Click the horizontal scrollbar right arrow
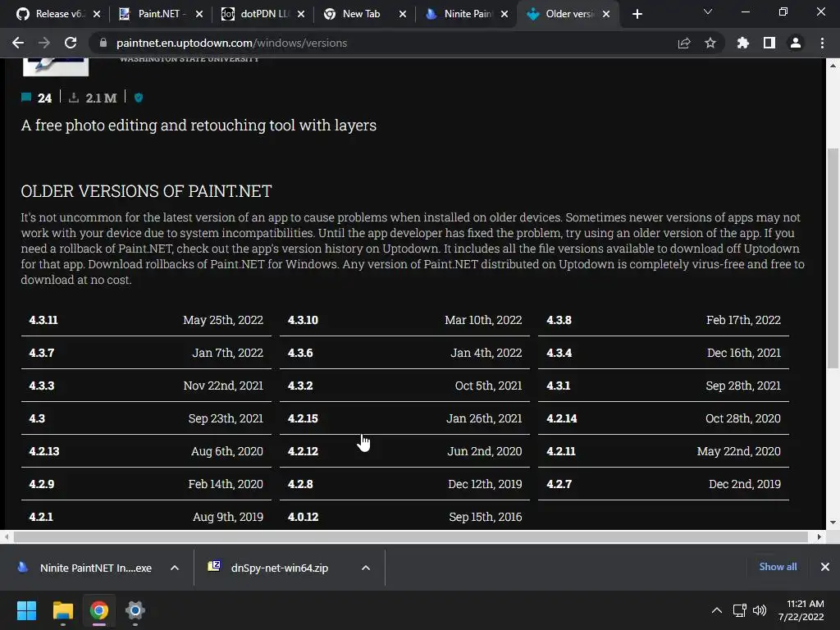The image size is (840, 630). click(x=819, y=536)
